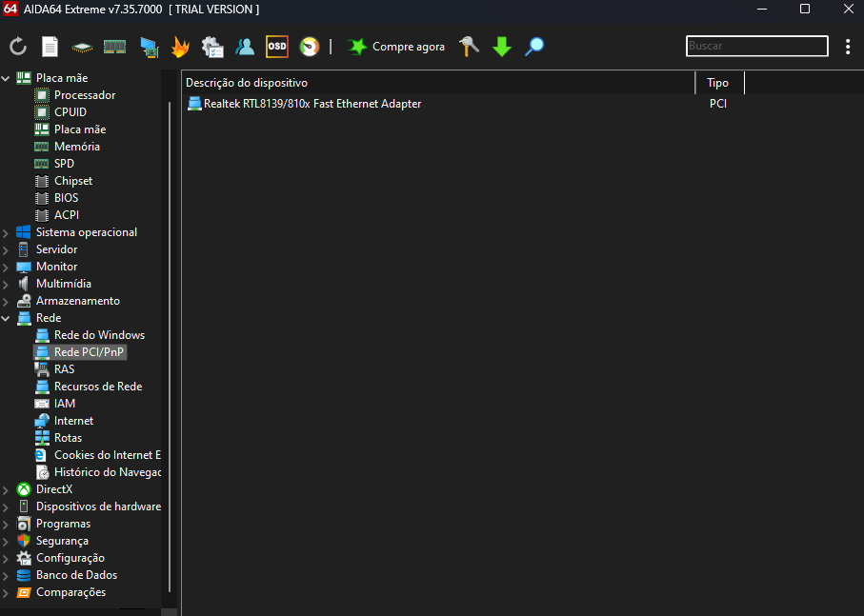Open the settings checklist gear icon
The width and height of the screenshot is (864, 616).
click(x=212, y=47)
